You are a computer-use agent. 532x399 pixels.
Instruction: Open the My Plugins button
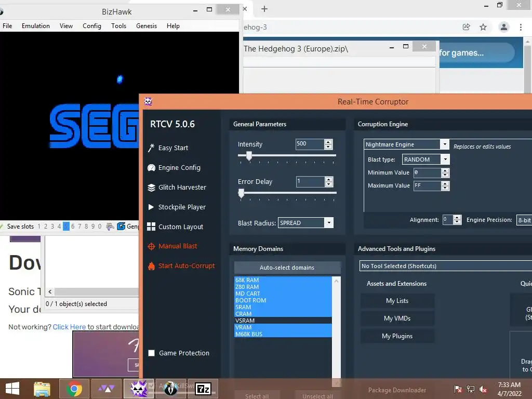pyautogui.click(x=397, y=336)
